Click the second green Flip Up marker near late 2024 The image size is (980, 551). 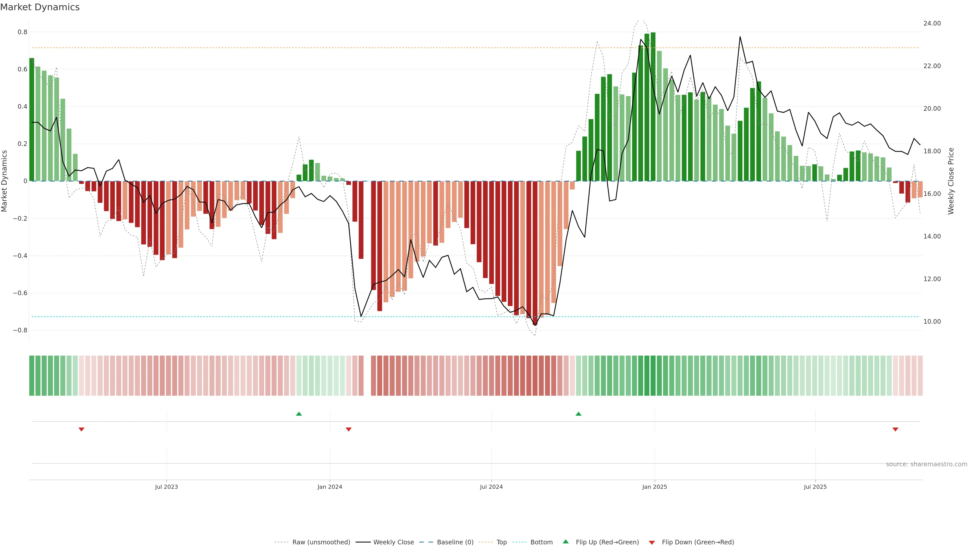coord(578,414)
